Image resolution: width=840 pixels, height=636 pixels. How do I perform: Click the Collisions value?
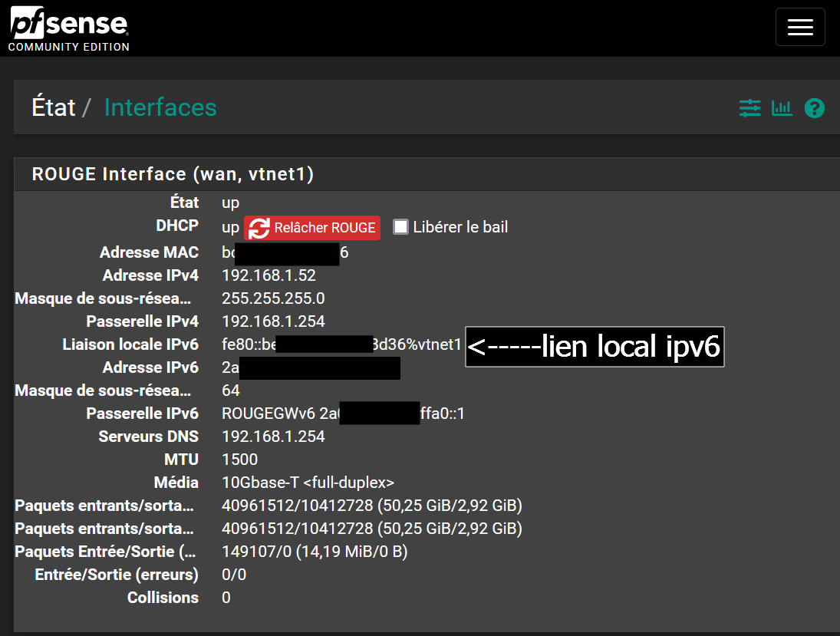pyautogui.click(x=225, y=597)
